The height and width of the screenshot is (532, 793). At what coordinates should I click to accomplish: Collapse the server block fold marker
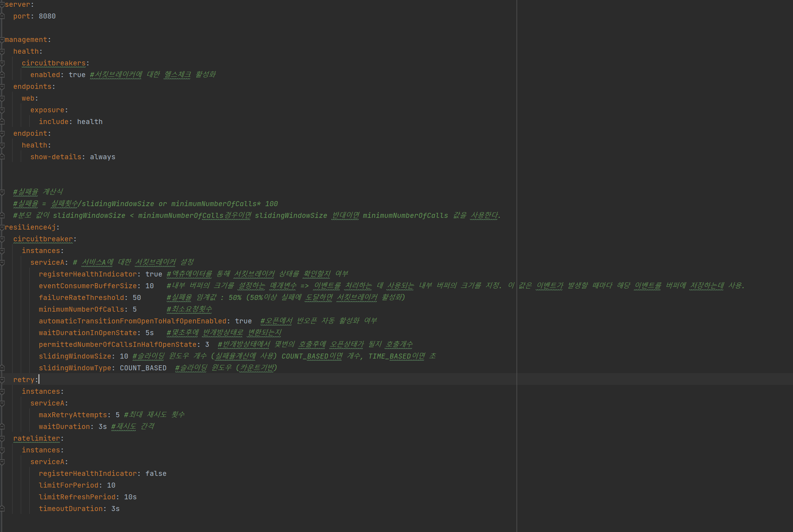point(2,5)
